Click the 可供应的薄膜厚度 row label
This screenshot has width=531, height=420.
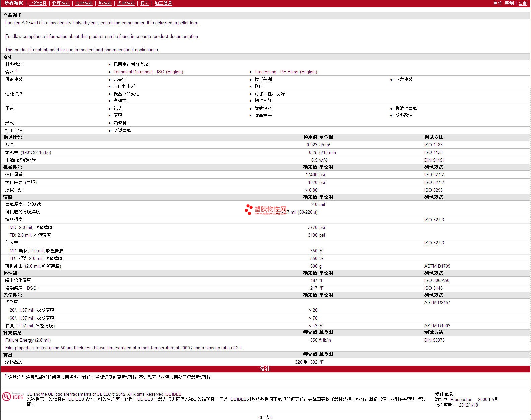coord(22,212)
